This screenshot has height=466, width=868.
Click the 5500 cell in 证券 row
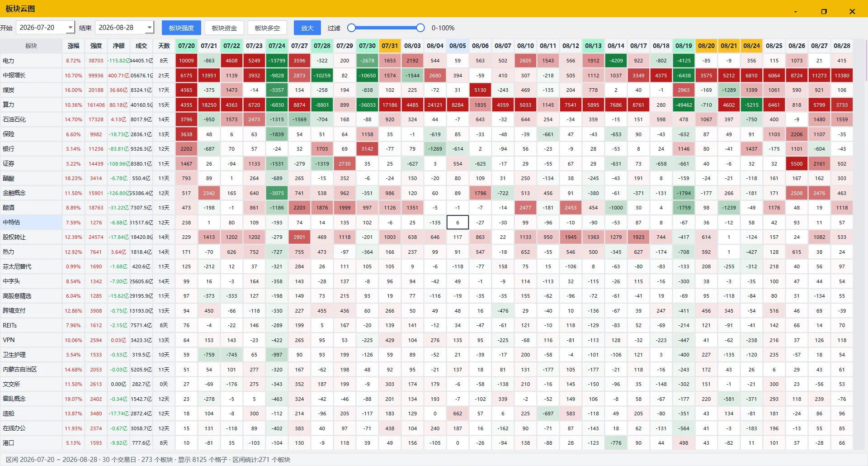[797, 164]
